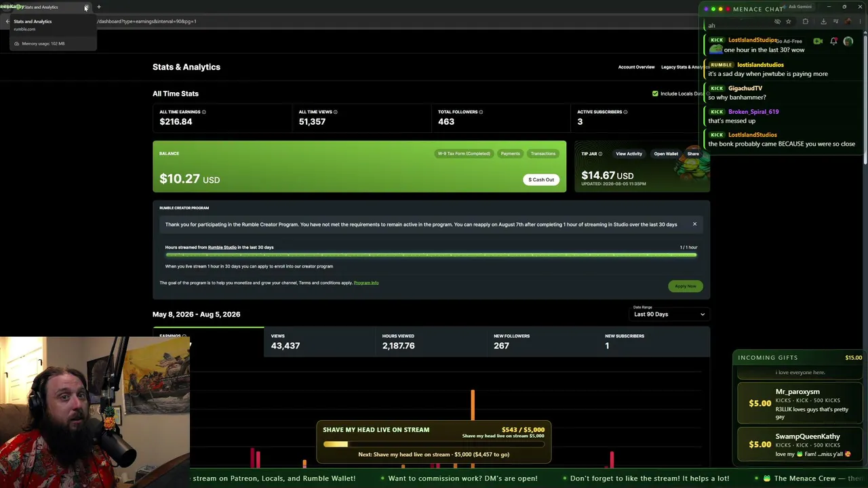This screenshot has height=488, width=868.
Task: Select the New Followers metric tab
Action: pyautogui.click(x=542, y=342)
